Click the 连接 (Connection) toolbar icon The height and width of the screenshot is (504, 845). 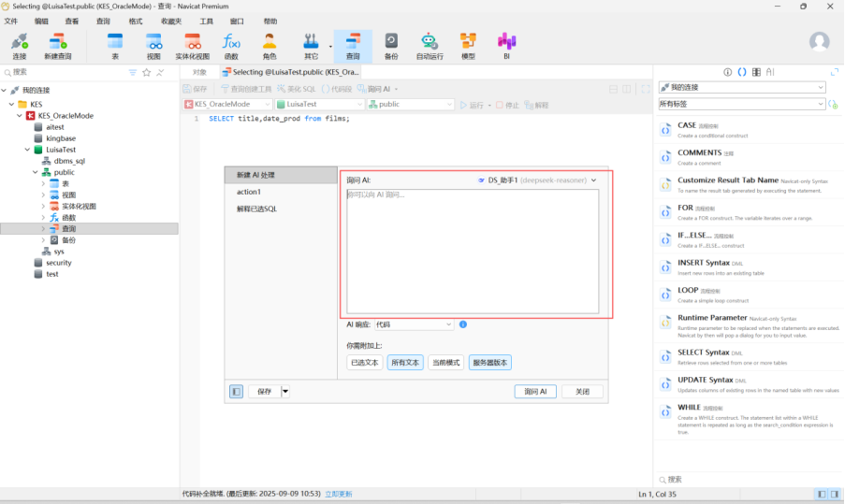pos(20,46)
